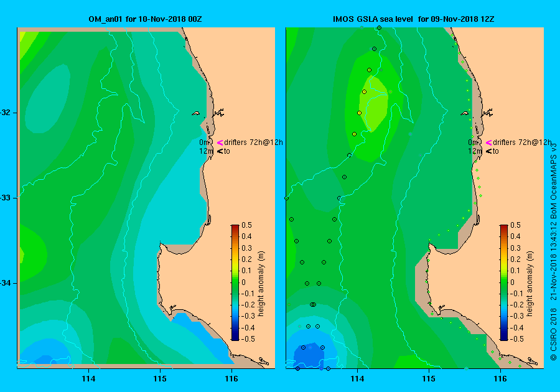Click the -0.2 value on right colorbar scale
560x392 pixels.
pyautogui.click(x=516, y=304)
